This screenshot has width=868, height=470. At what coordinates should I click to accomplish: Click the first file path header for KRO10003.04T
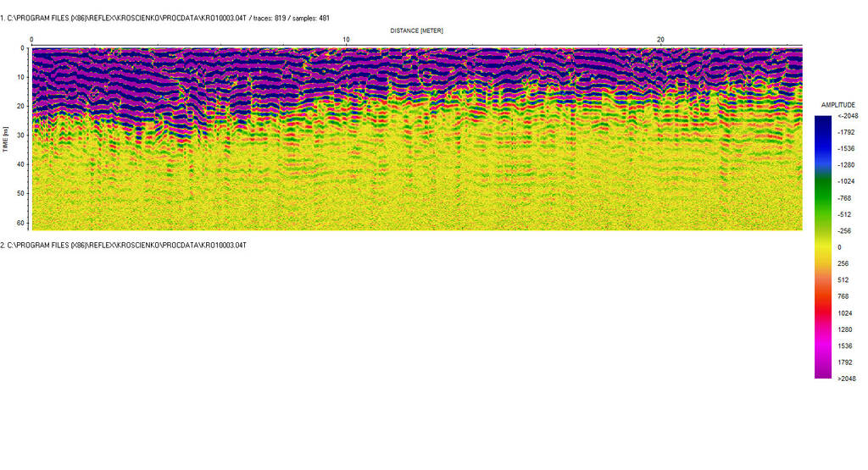(127, 18)
